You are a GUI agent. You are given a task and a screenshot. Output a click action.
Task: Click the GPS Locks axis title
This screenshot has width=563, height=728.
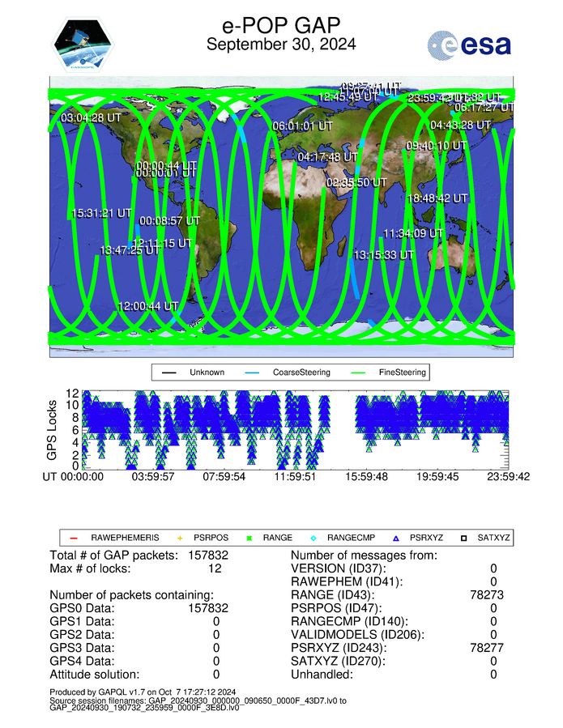53,431
